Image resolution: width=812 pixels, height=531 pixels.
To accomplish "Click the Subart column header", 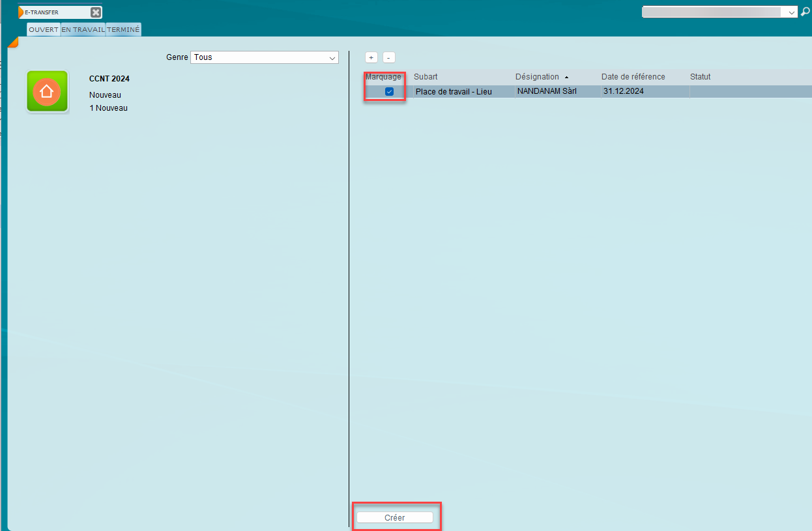I will (x=426, y=77).
